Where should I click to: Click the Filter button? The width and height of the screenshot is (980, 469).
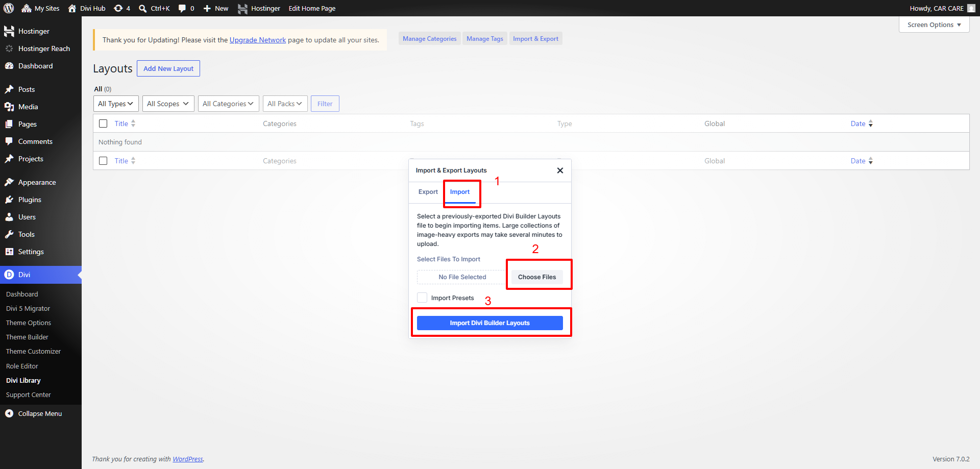[325, 104]
